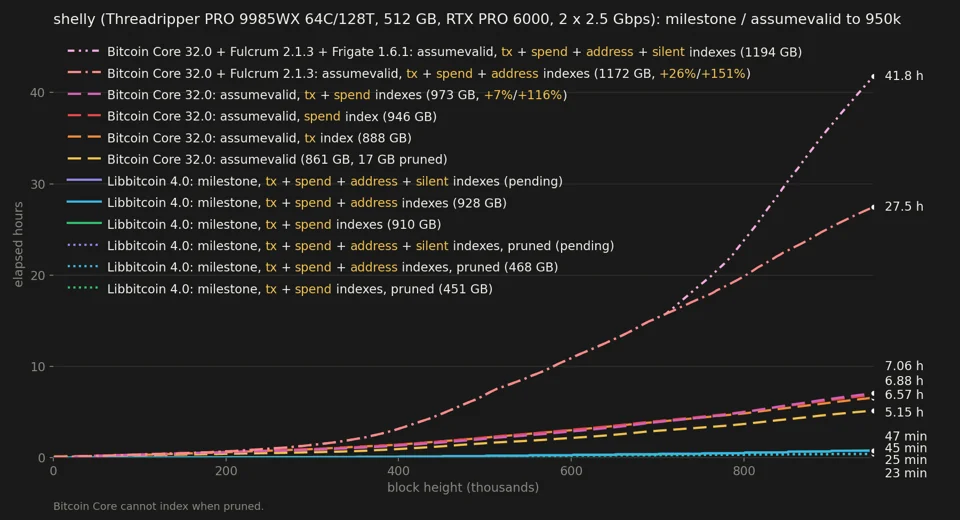The width and height of the screenshot is (960, 520).
Task: Click the red dashed spend index legend swatch
Action: coord(84,116)
